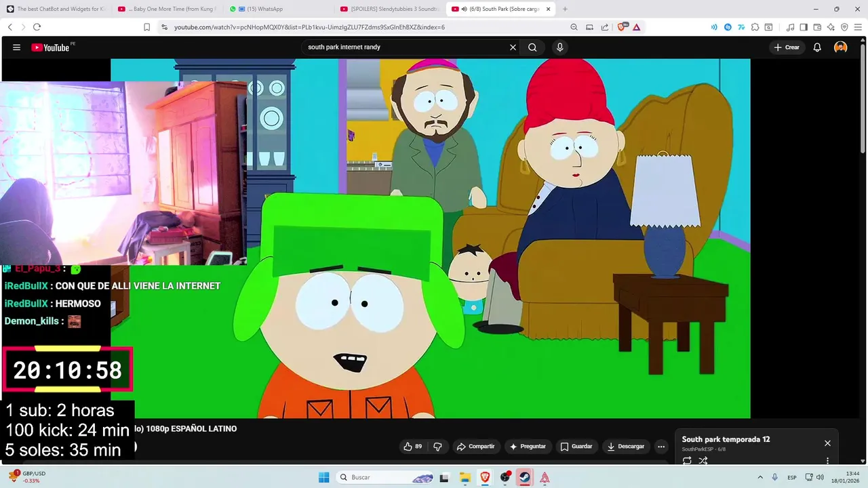Open the Brave VPN shield icon
868x488 pixels.
click(844, 27)
